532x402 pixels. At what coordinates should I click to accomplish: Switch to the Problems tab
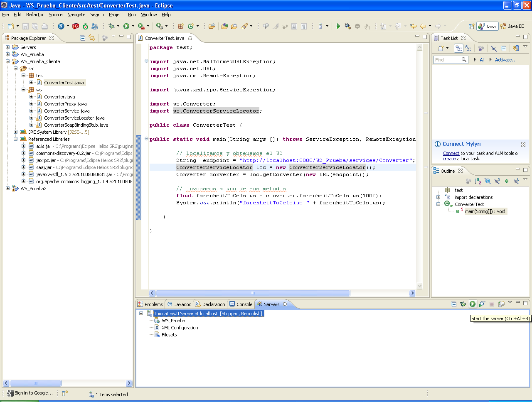pos(150,304)
